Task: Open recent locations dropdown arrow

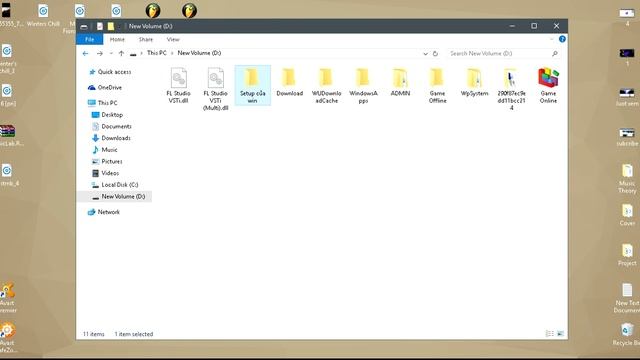Action: 111,53
